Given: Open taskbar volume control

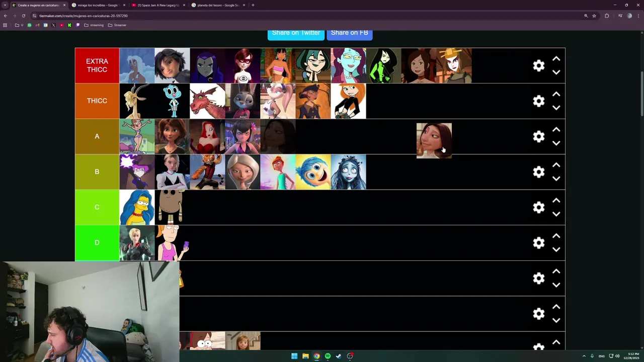Looking at the screenshot, I should point(617,356).
